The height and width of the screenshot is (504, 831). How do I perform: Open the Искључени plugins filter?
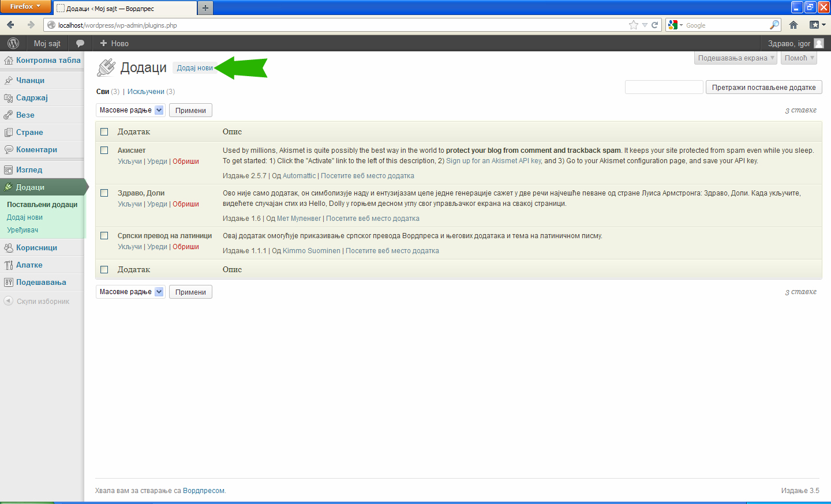(146, 92)
